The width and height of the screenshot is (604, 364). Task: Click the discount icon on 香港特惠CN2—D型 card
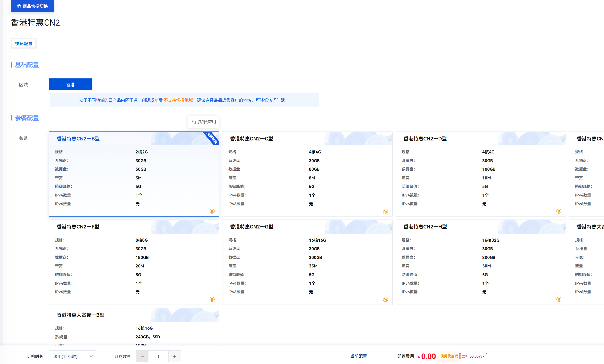pyautogui.click(x=559, y=211)
